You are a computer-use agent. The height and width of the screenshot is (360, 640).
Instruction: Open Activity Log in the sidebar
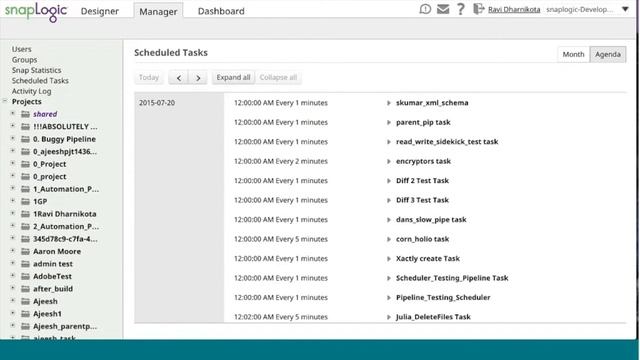[x=31, y=91]
